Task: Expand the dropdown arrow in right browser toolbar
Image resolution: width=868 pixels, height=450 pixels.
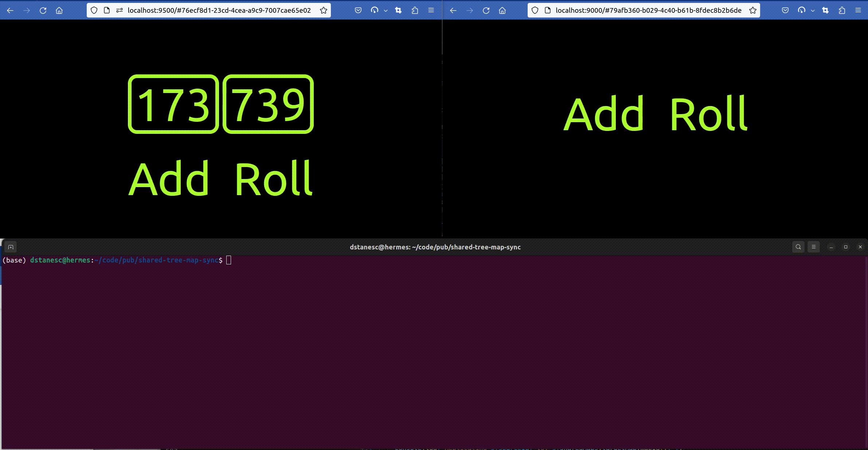Action: point(813,11)
